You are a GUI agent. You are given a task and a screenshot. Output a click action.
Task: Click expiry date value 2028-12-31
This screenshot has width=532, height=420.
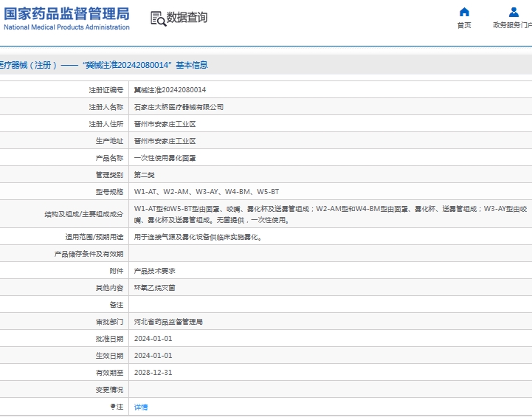pos(153,373)
